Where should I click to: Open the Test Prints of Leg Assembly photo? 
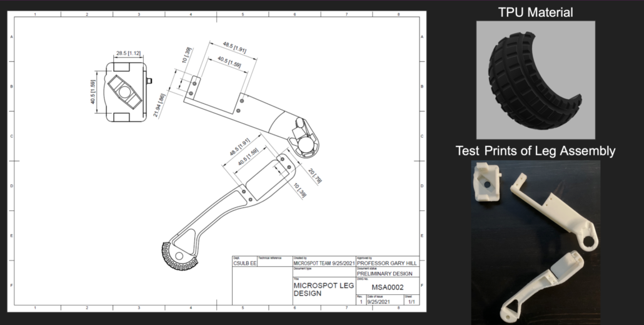click(x=536, y=242)
